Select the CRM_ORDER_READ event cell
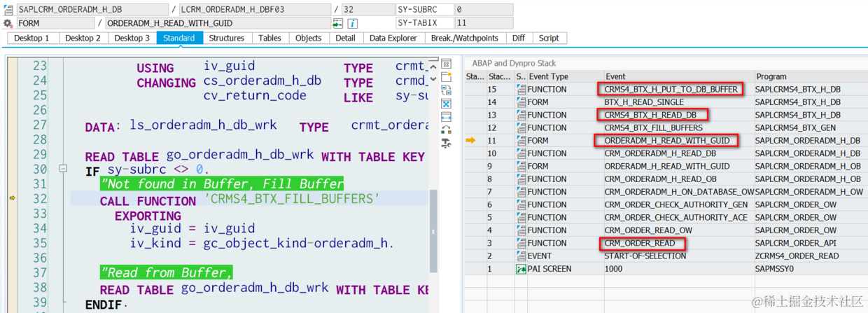This screenshot has height=313, width=868. pos(680,243)
